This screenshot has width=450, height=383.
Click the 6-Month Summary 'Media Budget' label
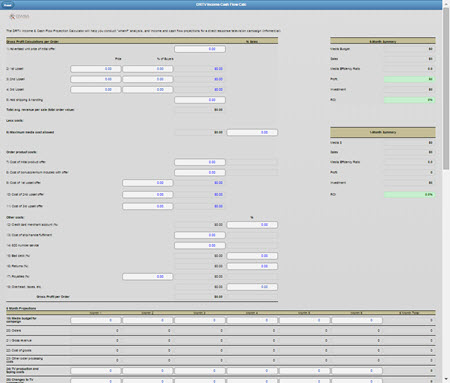pos(340,49)
